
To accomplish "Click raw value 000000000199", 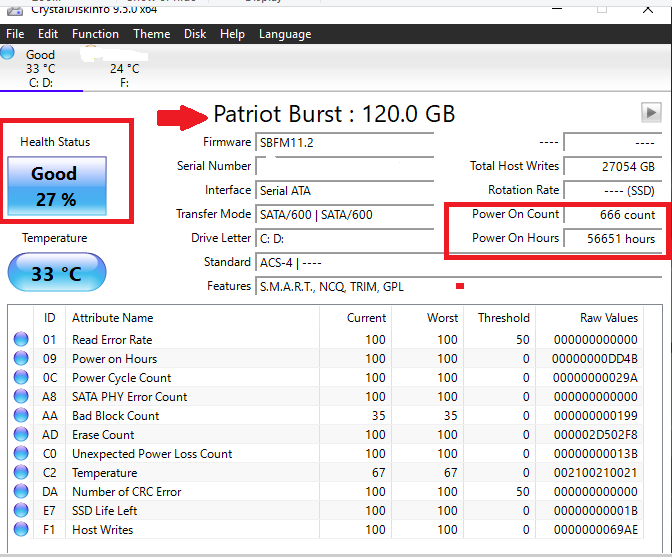I will point(596,416).
